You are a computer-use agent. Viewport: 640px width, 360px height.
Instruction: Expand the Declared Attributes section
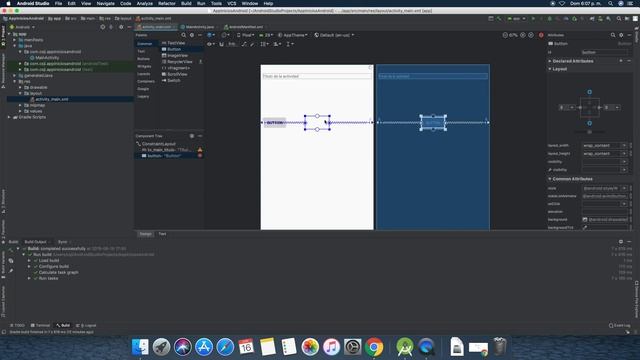(x=550, y=61)
